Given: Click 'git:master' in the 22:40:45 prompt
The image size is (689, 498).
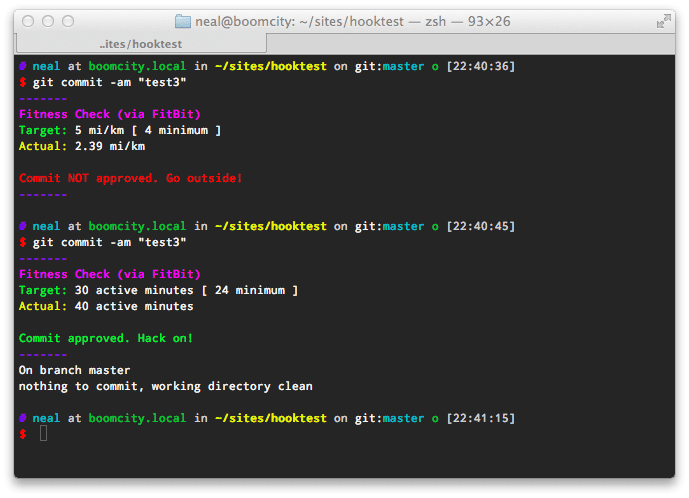Looking at the screenshot, I should pos(389,226).
